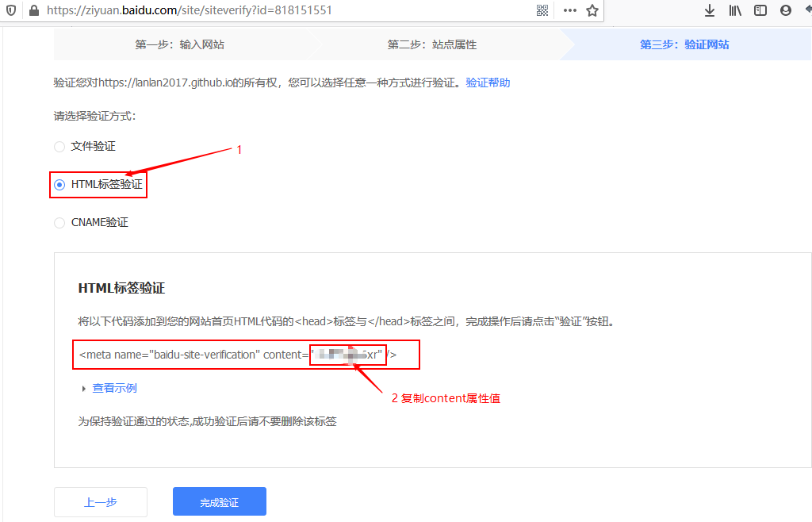Viewport: 812px width, 522px height.
Task: Click the HTML标签验证 section heading
Action: click(x=121, y=288)
